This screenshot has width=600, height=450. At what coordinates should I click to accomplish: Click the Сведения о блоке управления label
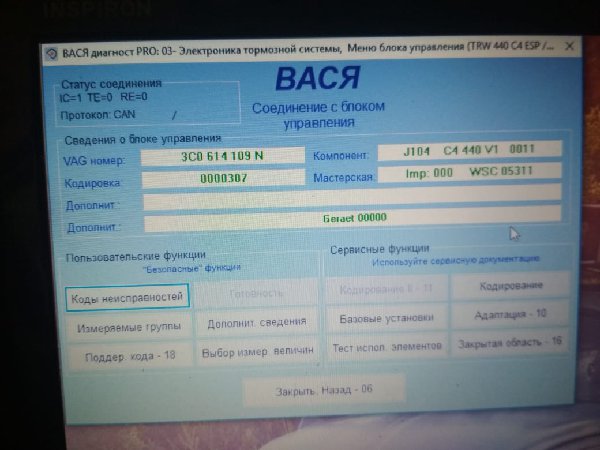tap(143, 139)
